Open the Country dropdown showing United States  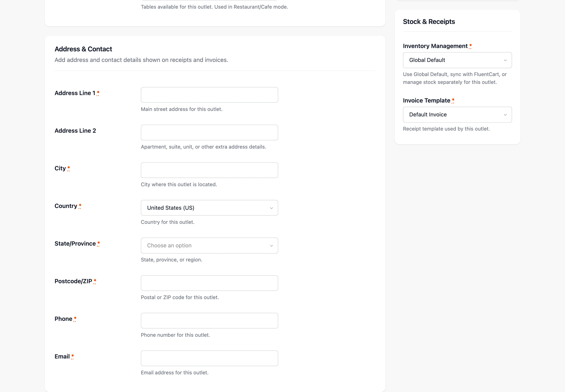[x=209, y=208]
